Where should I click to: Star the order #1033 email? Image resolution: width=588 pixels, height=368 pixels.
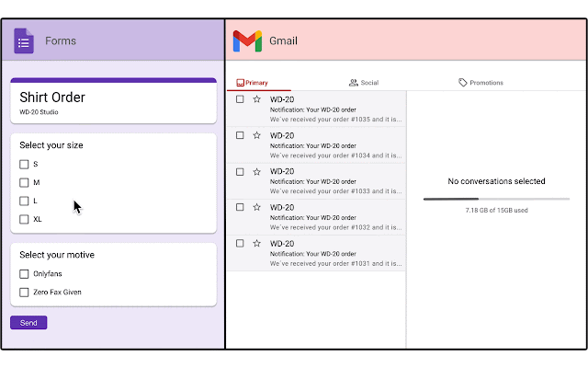[256, 172]
